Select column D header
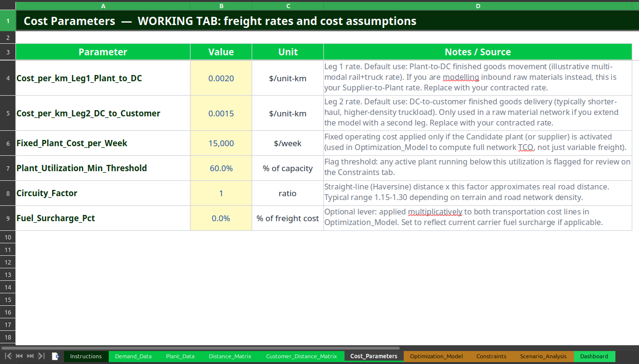The height and width of the screenshot is (364, 639). tap(478, 6)
